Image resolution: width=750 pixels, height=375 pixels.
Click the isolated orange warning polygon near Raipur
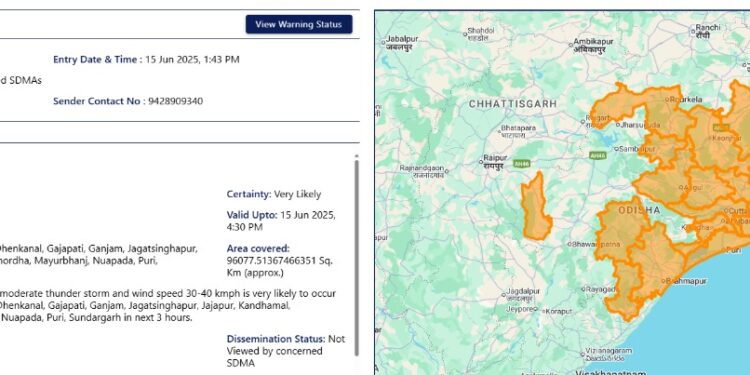pos(536,207)
